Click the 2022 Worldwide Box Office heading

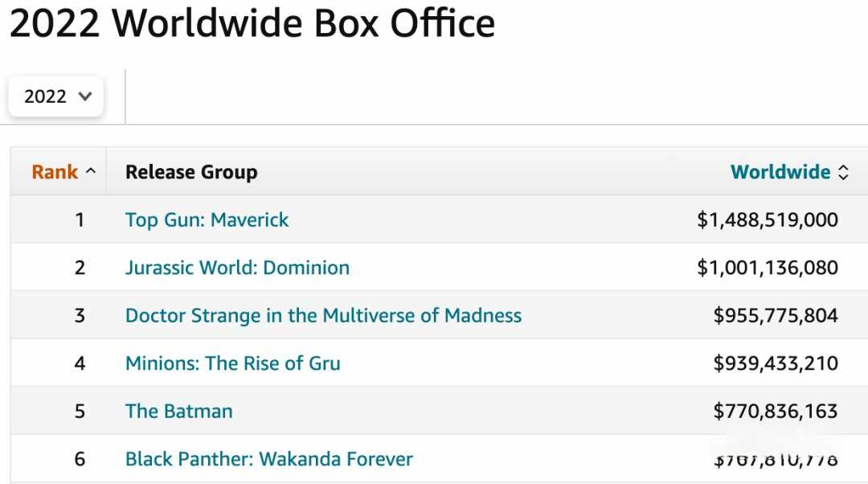click(252, 24)
